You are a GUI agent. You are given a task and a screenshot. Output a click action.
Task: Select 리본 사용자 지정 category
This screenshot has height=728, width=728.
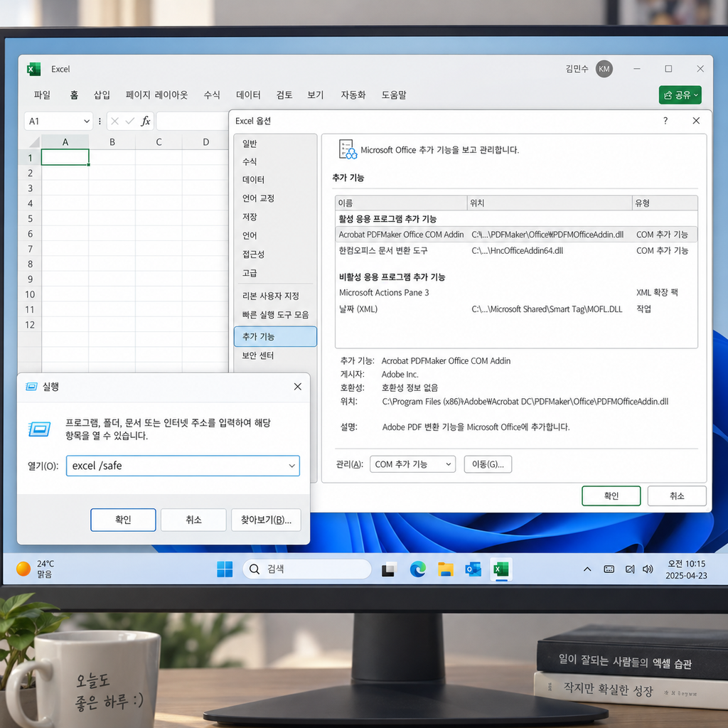click(x=275, y=296)
